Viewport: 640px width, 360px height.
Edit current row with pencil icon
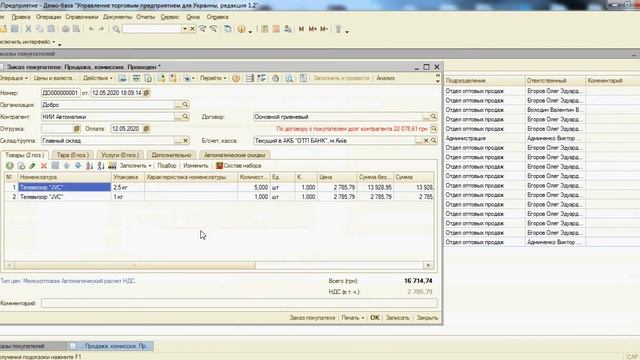(x=32, y=166)
